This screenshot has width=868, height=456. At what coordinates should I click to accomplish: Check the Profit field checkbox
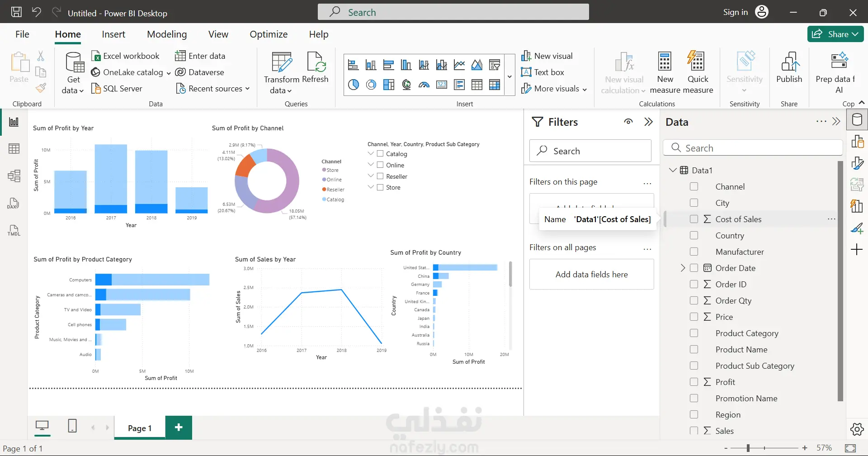tap(694, 382)
